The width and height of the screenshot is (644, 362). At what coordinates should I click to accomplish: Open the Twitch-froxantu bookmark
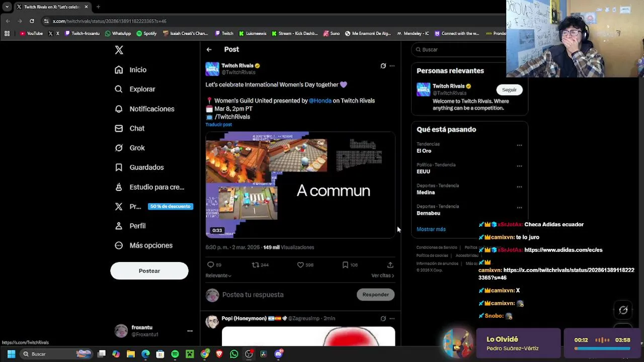coord(82,34)
